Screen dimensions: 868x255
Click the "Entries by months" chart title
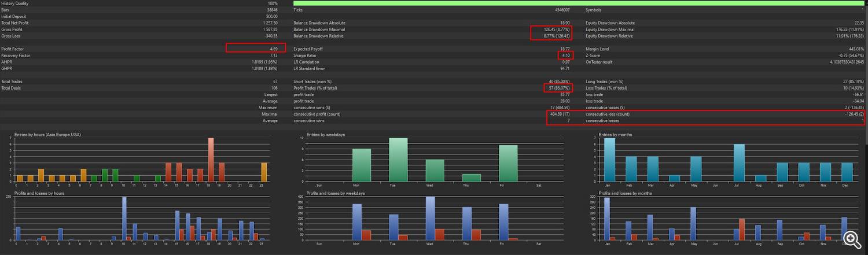pos(615,135)
